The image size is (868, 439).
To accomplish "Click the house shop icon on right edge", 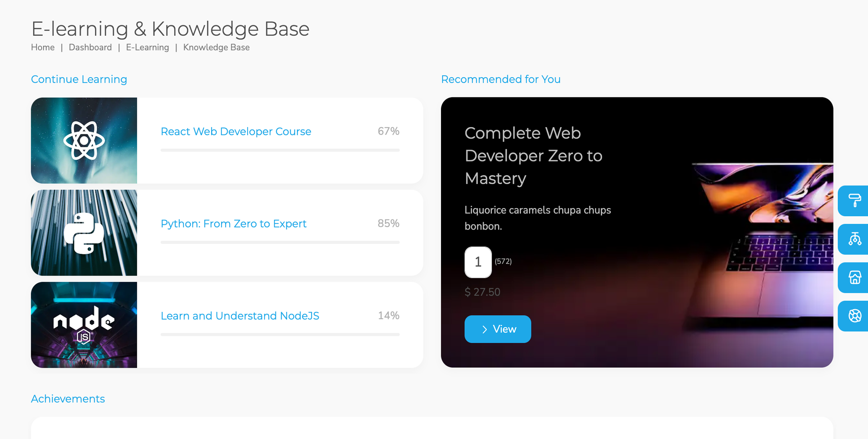I will tap(854, 278).
